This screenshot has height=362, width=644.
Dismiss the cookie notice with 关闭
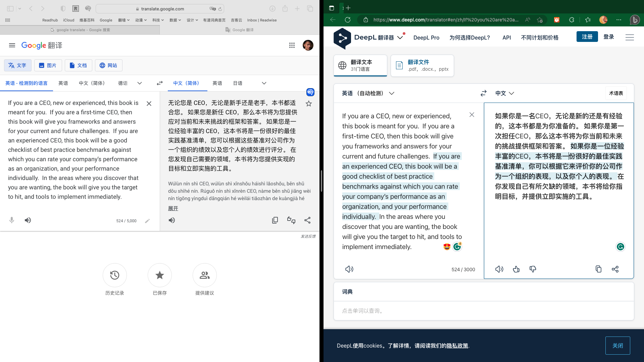(617, 345)
